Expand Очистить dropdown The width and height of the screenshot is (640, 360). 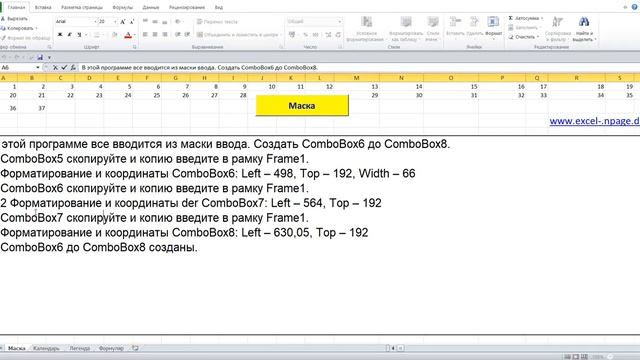pyautogui.click(x=538, y=37)
